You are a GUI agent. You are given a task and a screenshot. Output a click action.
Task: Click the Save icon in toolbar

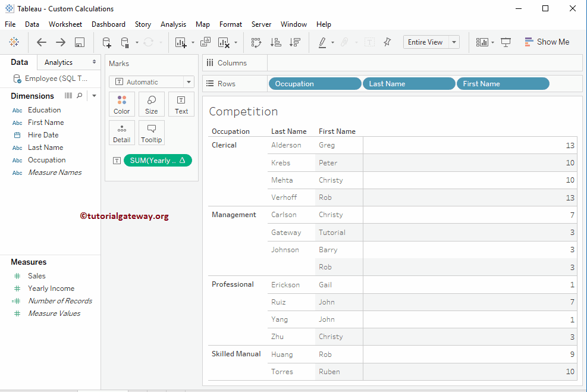80,42
